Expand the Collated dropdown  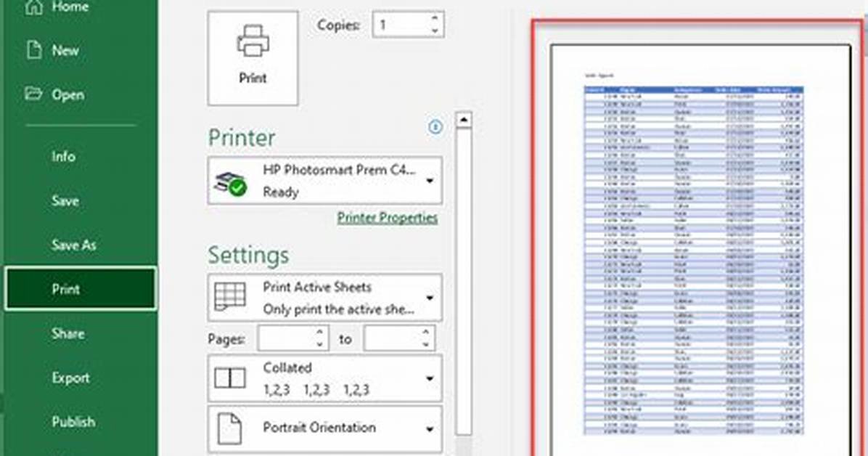click(430, 378)
